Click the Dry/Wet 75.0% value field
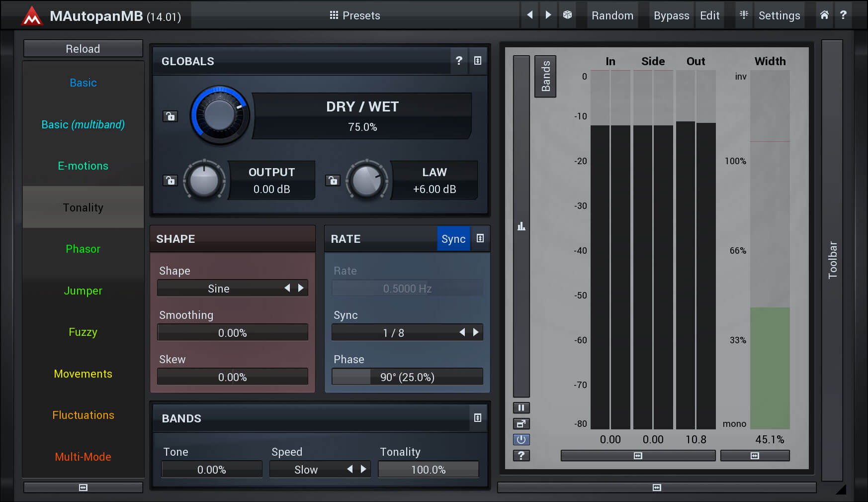The image size is (868, 502). pos(362,116)
